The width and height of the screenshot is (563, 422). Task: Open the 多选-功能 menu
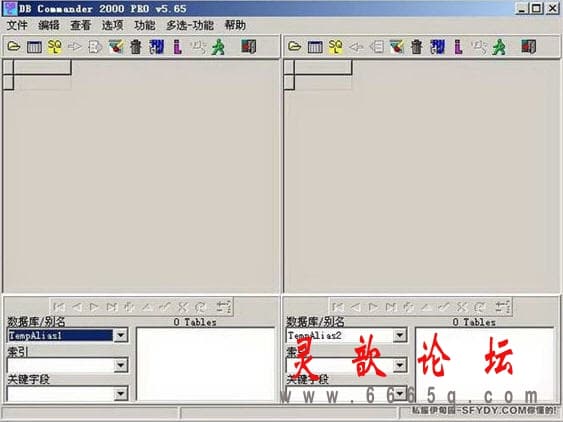190,25
